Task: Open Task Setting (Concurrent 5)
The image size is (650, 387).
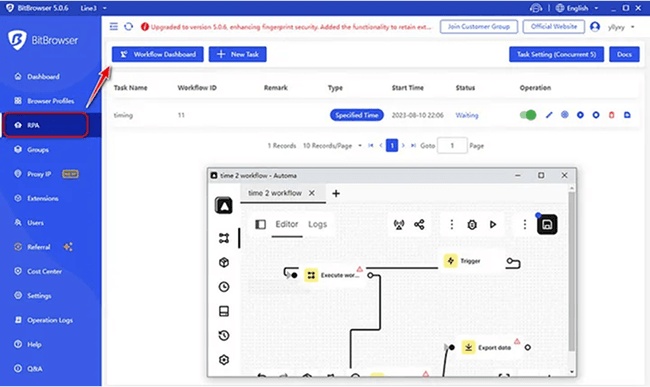Action: click(556, 54)
